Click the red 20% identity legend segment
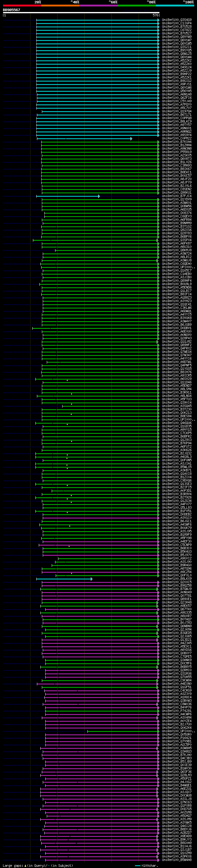 (x=22, y=6)
